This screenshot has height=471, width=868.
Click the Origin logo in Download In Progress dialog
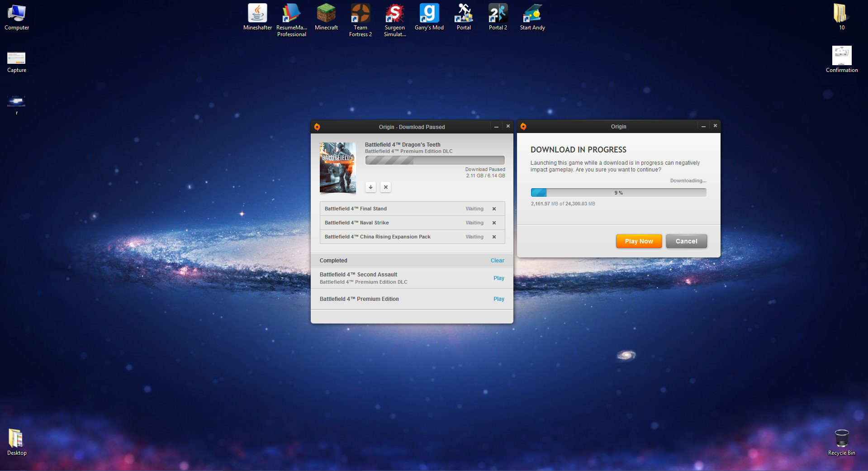(523, 126)
